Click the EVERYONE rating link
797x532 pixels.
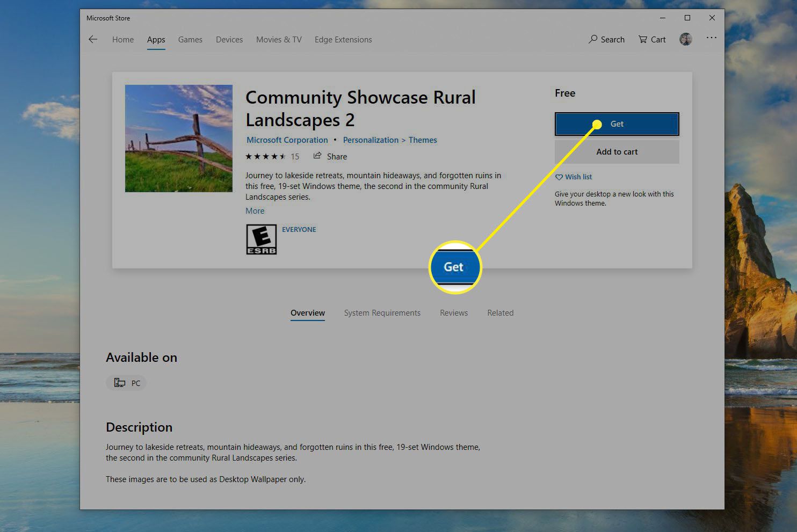[299, 229]
